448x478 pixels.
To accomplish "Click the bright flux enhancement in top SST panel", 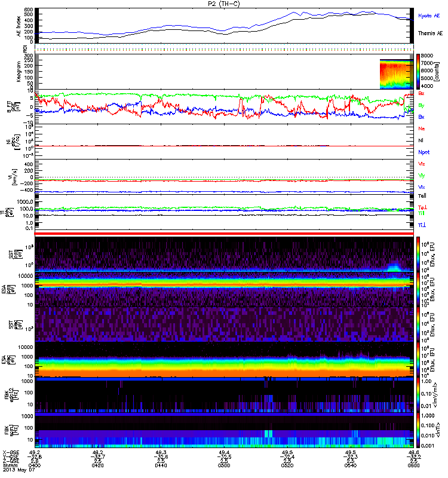I will point(393,266).
